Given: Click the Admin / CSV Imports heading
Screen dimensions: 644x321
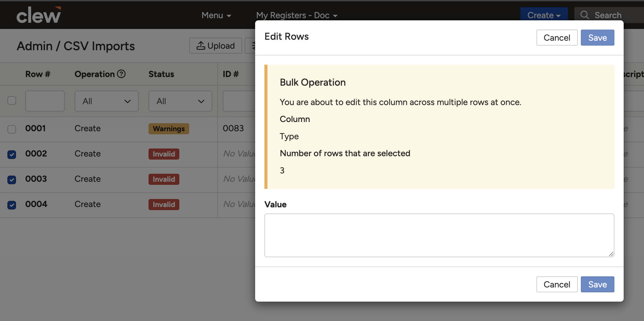Looking at the screenshot, I should coord(76,46).
